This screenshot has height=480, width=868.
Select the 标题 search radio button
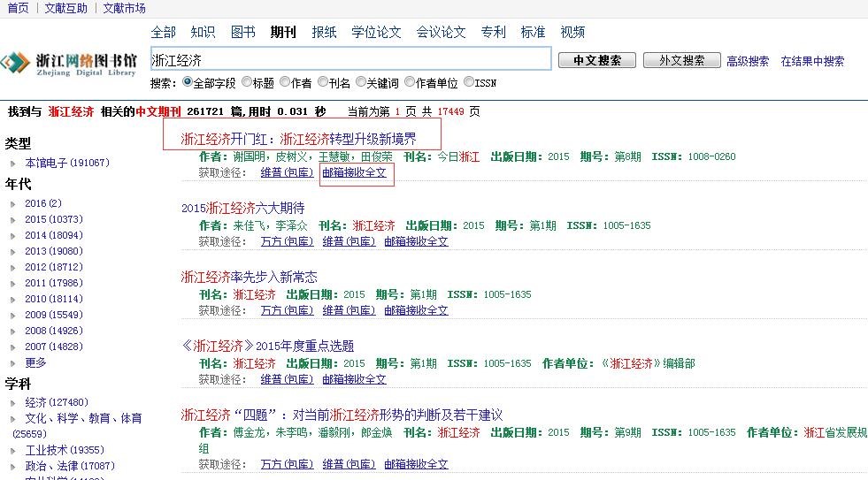point(247,82)
